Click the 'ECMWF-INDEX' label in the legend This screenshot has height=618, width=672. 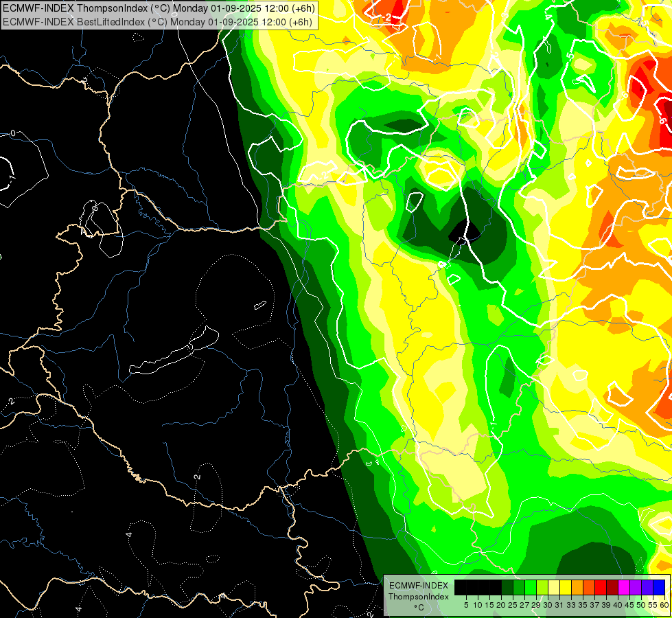tap(419, 586)
